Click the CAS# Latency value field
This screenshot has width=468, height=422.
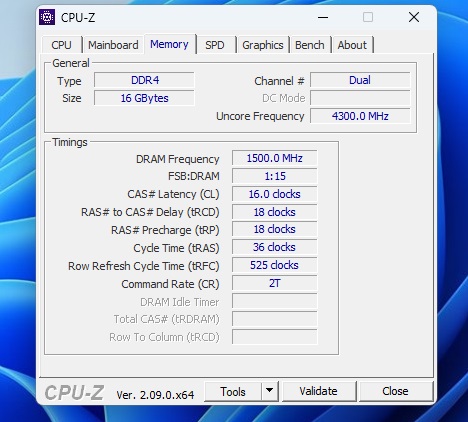(274, 194)
